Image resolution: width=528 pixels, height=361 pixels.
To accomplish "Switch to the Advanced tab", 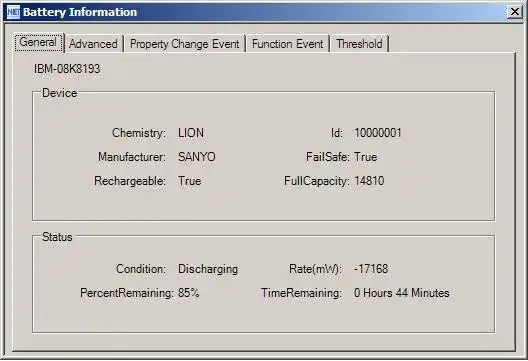I will coord(93,44).
